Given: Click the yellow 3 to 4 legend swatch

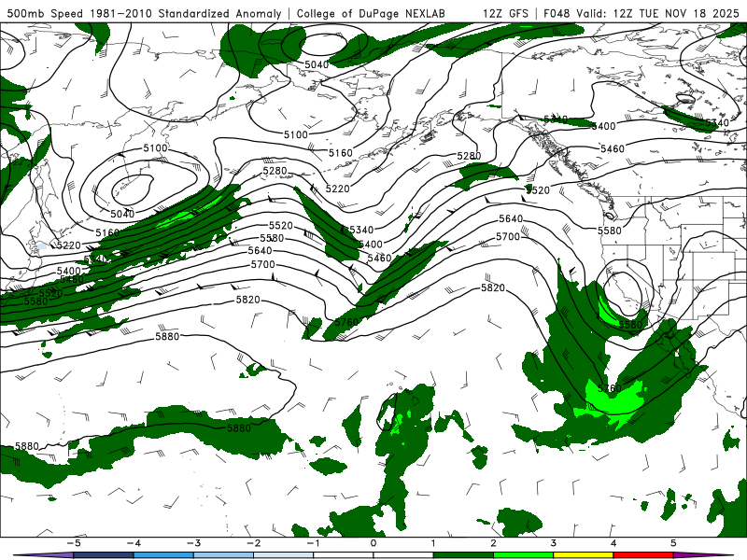Looking at the screenshot, I should [x=584, y=555].
